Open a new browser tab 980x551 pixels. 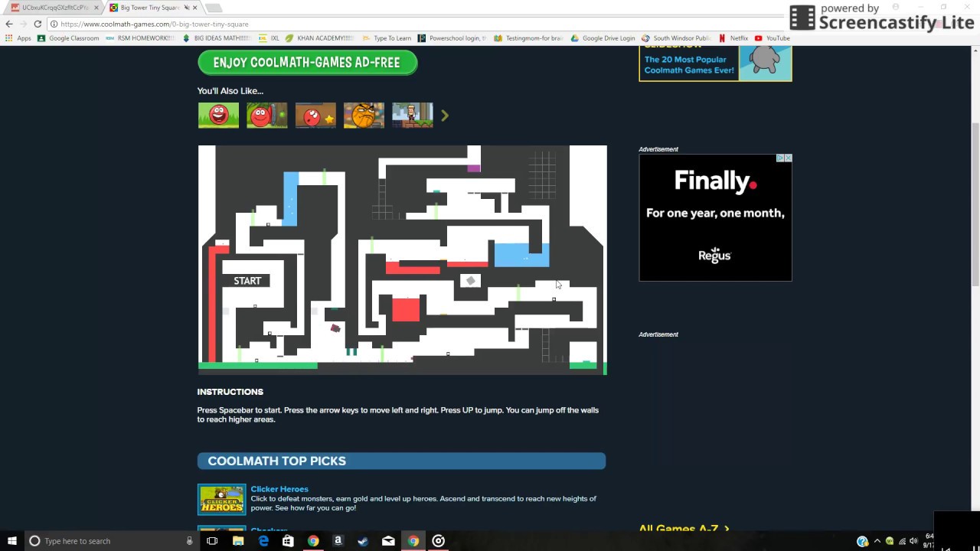coord(214,8)
